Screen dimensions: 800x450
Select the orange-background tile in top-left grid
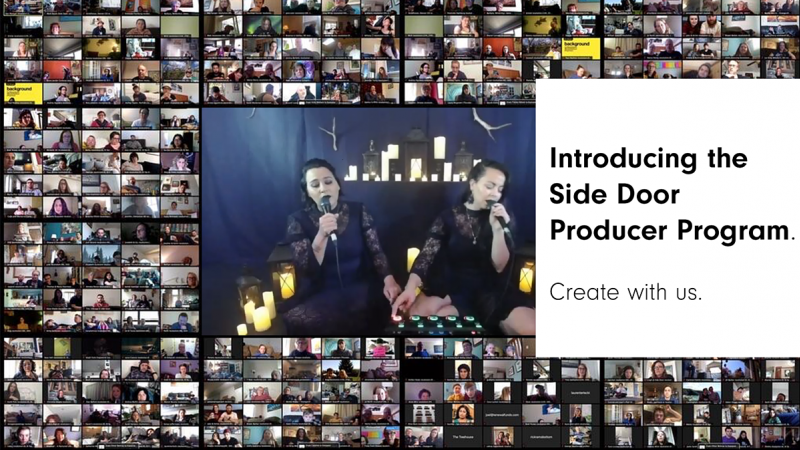pyautogui.click(x=57, y=70)
